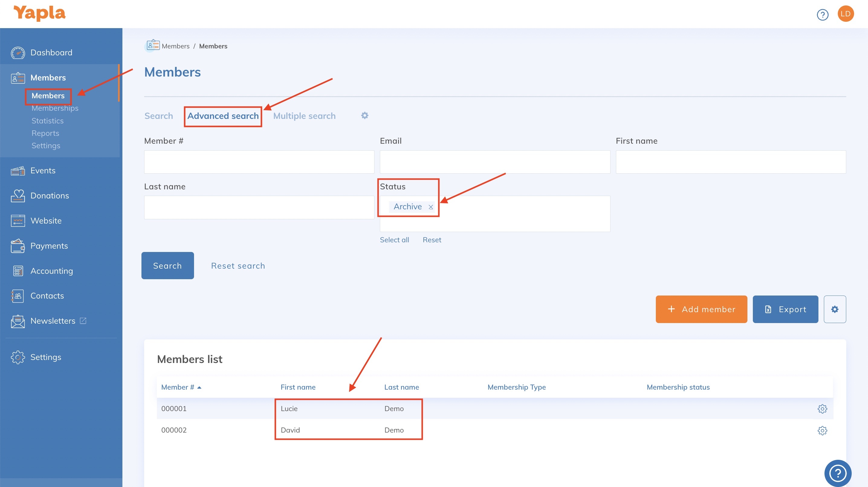Click the Add member button

(701, 309)
